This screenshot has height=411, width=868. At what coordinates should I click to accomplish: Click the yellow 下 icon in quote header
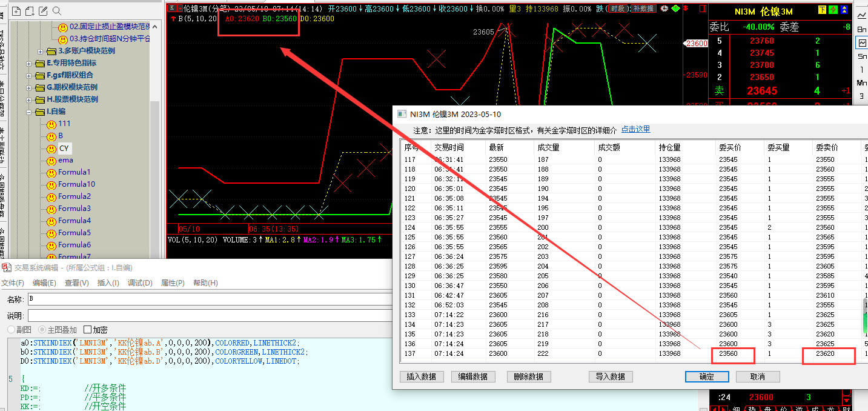[x=822, y=10]
